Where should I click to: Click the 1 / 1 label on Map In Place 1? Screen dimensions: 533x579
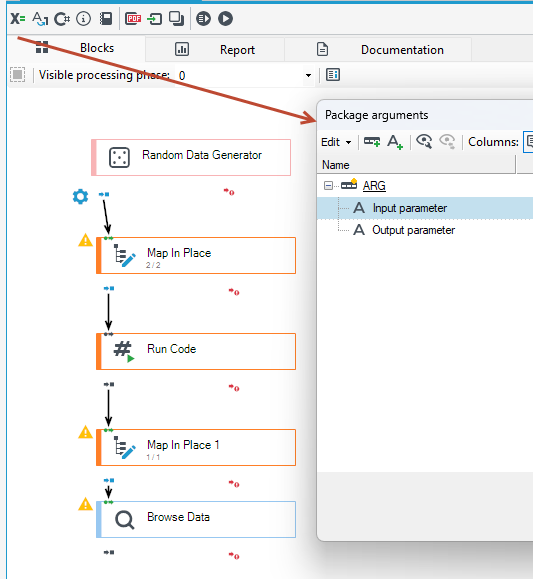point(153,457)
